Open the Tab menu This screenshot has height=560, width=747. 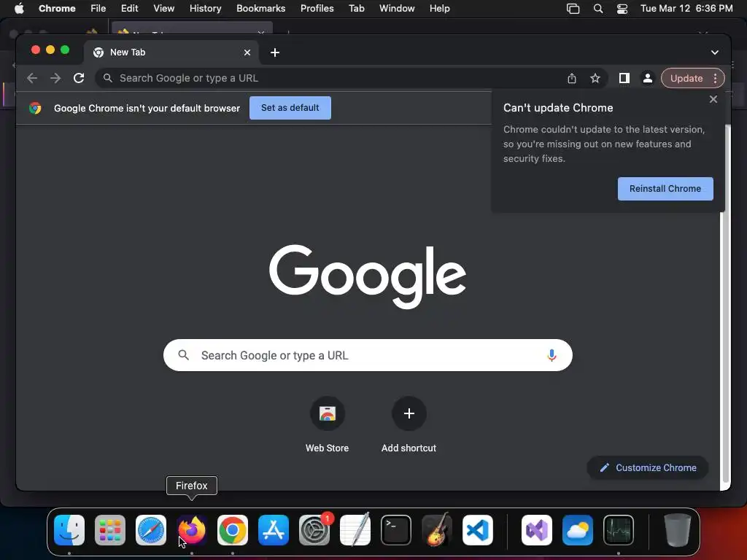coord(356,8)
